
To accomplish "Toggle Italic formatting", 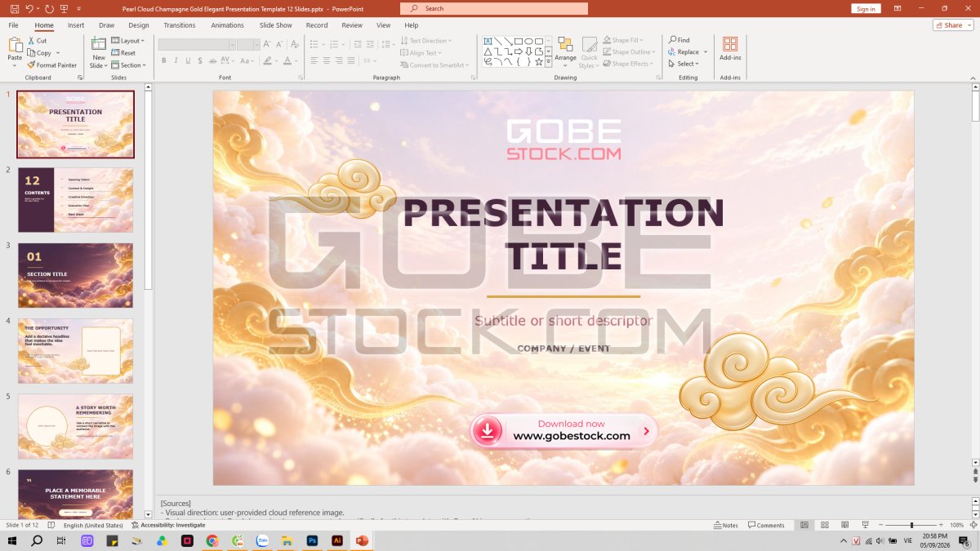I will [176, 60].
